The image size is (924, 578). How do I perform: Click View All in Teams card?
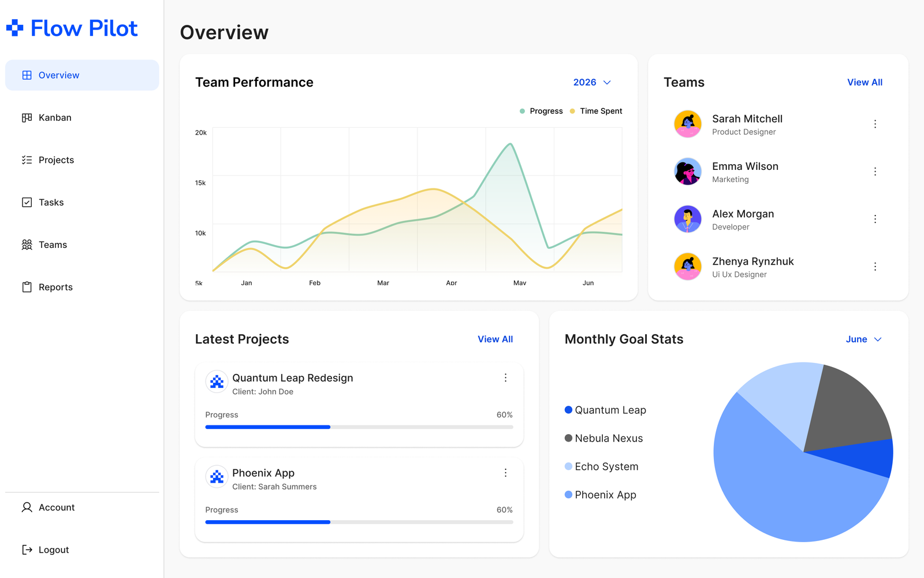pos(865,82)
